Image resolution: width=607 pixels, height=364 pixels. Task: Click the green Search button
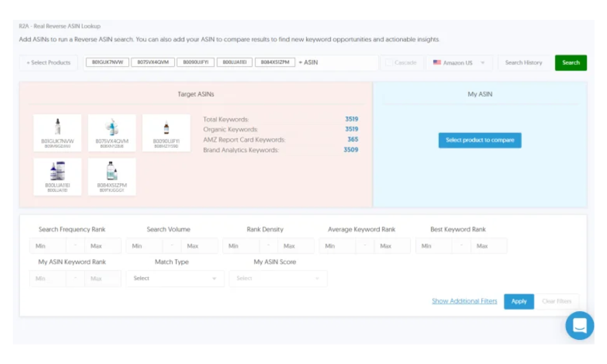click(x=571, y=63)
